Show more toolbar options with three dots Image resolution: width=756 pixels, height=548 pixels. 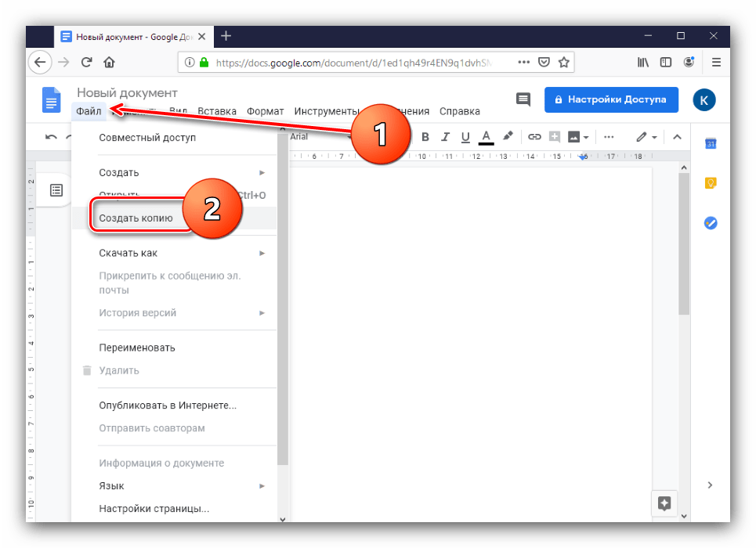coord(609,137)
